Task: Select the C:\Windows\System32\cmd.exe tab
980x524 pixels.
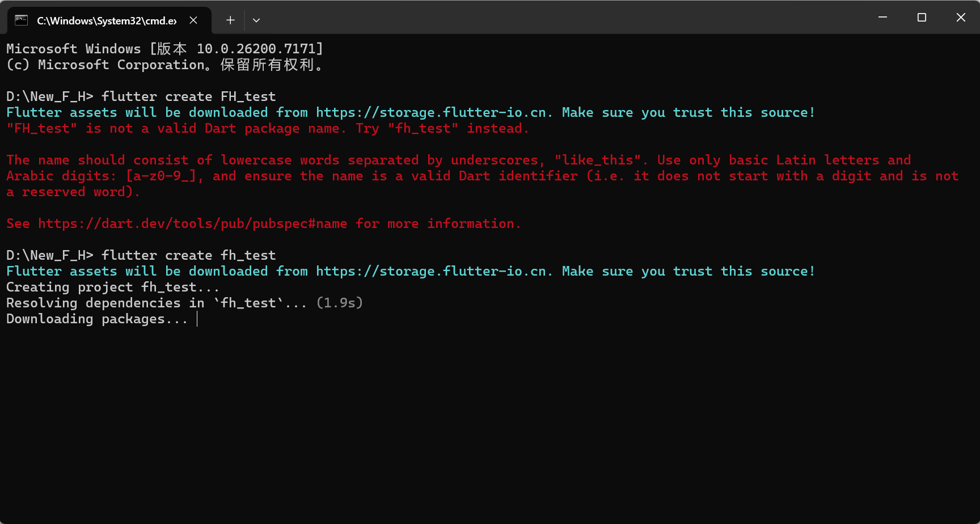Action: [109, 20]
